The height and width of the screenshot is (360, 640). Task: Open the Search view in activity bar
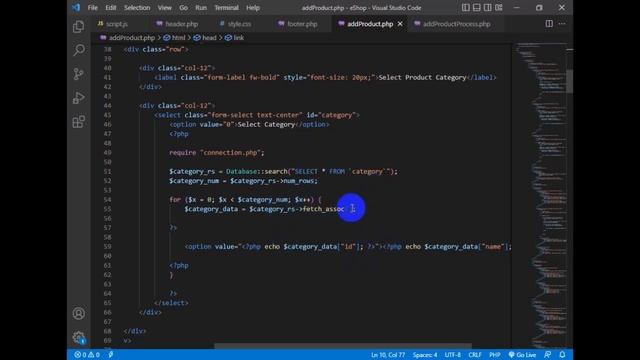pos(78,50)
